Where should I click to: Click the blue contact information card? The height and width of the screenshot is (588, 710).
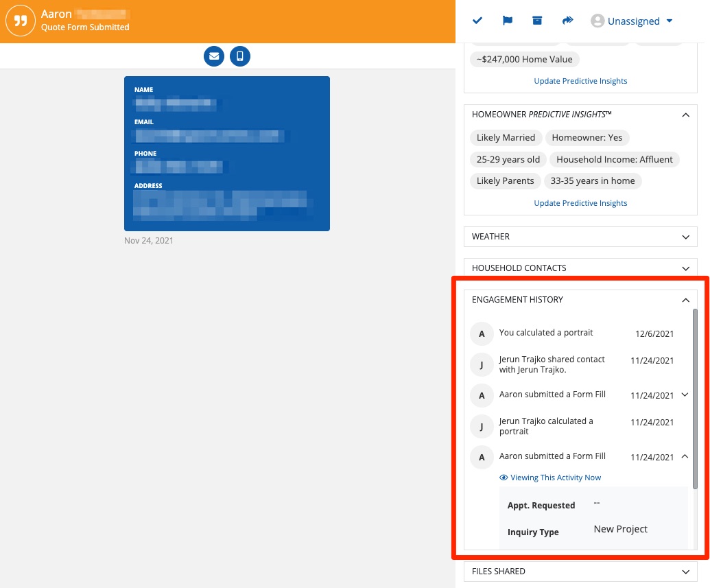point(226,153)
